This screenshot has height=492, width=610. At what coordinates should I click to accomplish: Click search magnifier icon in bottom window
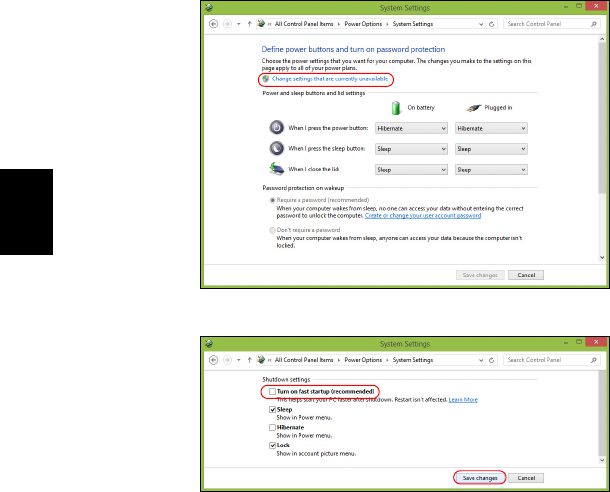594,360
